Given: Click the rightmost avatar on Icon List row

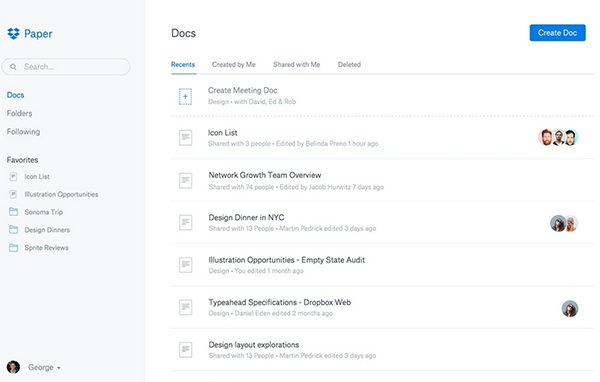Looking at the screenshot, I should (571, 137).
